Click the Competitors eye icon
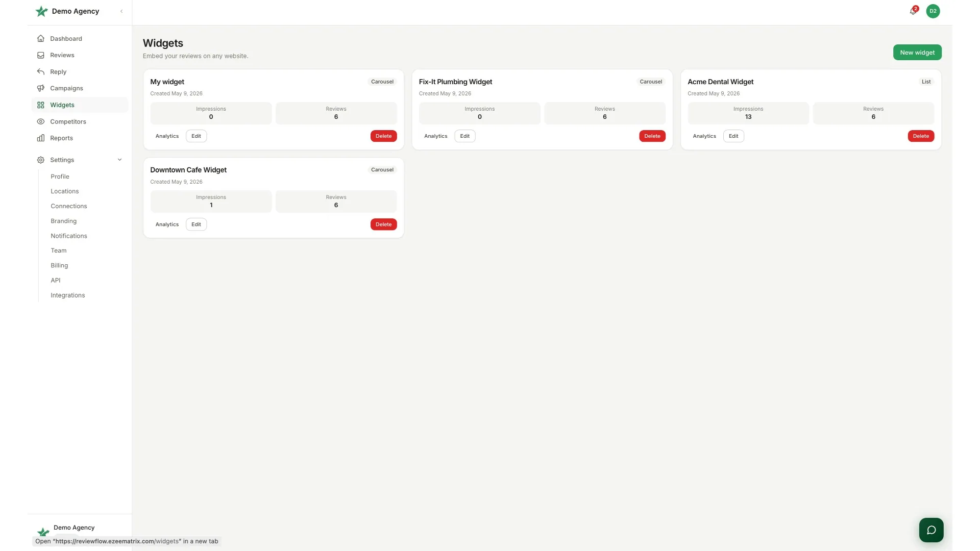Image resolution: width=980 pixels, height=551 pixels. [x=41, y=121]
